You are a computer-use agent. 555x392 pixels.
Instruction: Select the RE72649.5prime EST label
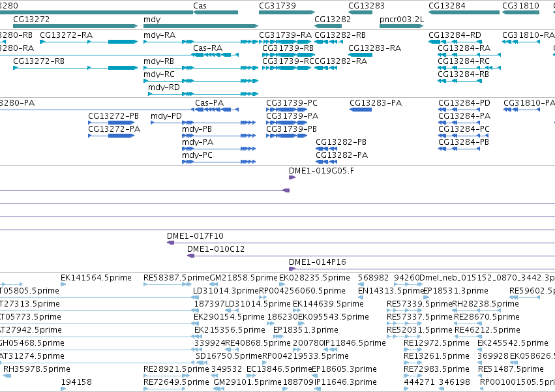click(176, 382)
